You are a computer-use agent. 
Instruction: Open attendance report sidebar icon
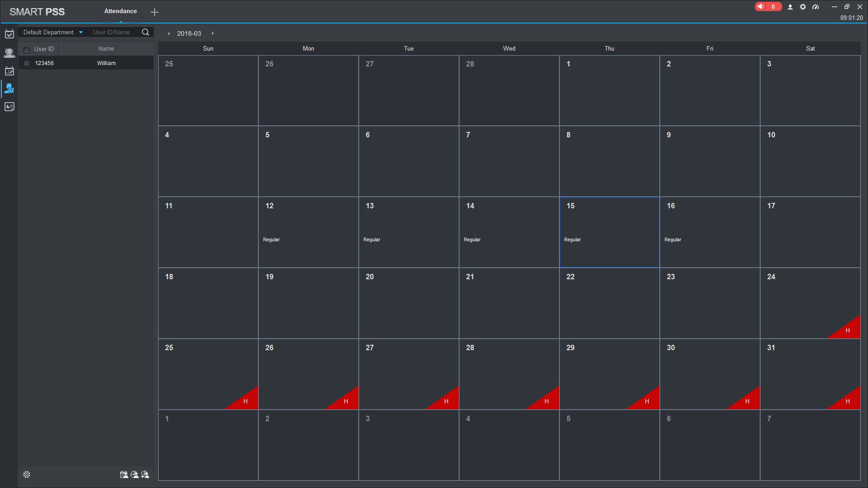pyautogui.click(x=9, y=107)
